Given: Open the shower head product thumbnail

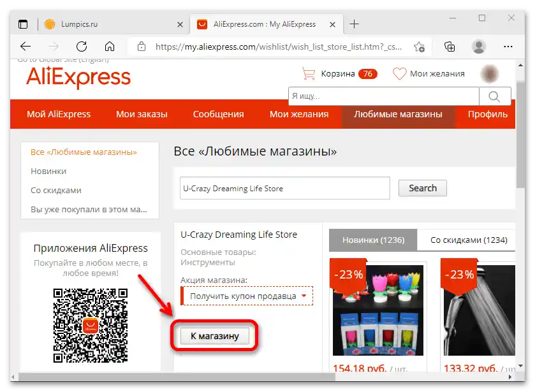Looking at the screenshot, I should click(480, 310).
